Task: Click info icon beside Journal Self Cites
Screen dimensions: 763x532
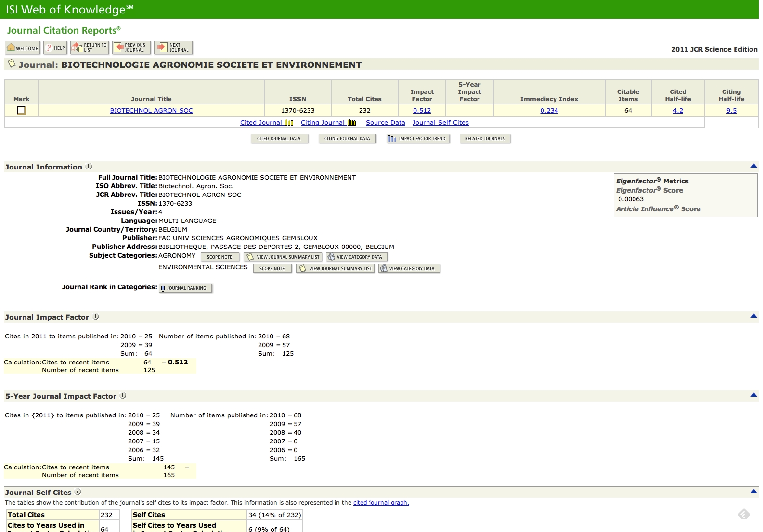Action: (78, 492)
